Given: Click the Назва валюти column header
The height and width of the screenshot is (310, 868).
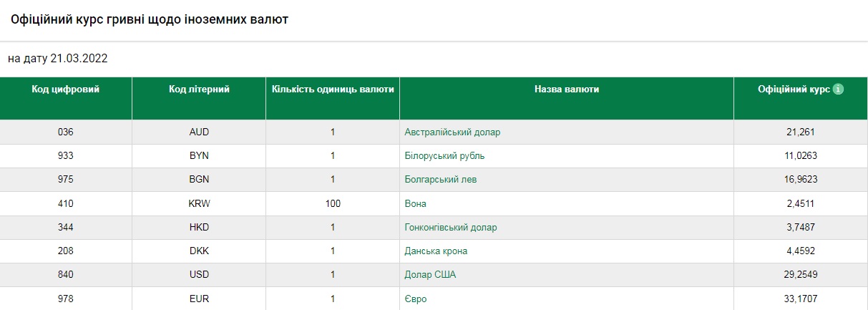Looking at the screenshot, I should (567, 89).
